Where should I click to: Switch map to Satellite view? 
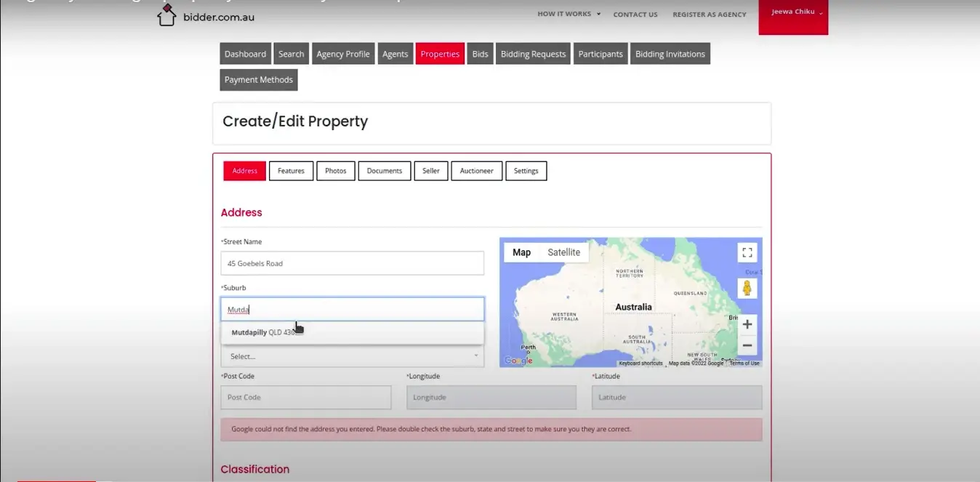pos(563,252)
